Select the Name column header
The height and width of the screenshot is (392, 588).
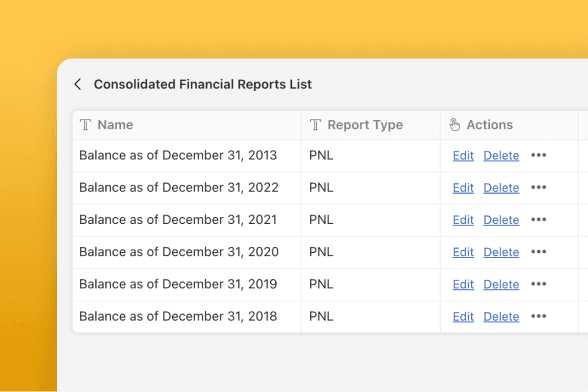tap(187, 125)
